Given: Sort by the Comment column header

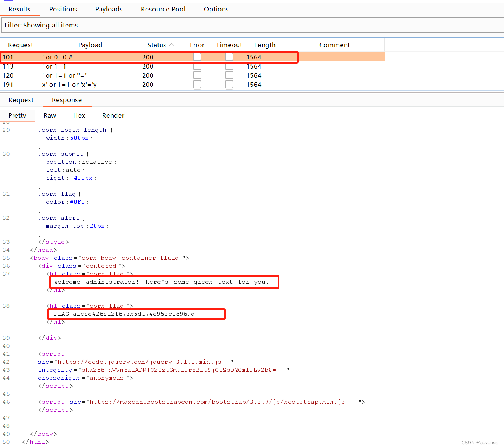Looking at the screenshot, I should [335, 45].
